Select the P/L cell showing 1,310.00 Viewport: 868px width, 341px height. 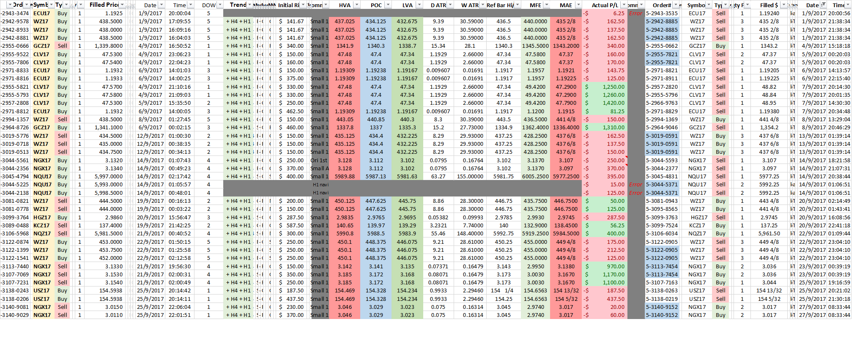coord(605,128)
